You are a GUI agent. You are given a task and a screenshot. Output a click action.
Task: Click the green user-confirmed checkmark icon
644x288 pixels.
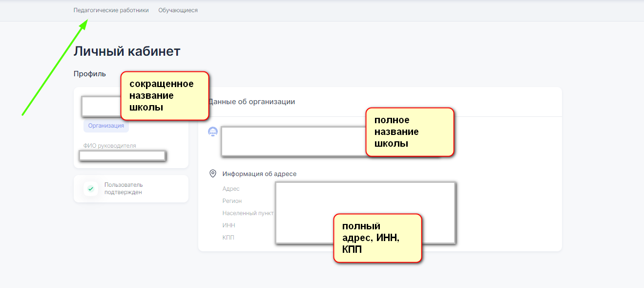coord(90,189)
